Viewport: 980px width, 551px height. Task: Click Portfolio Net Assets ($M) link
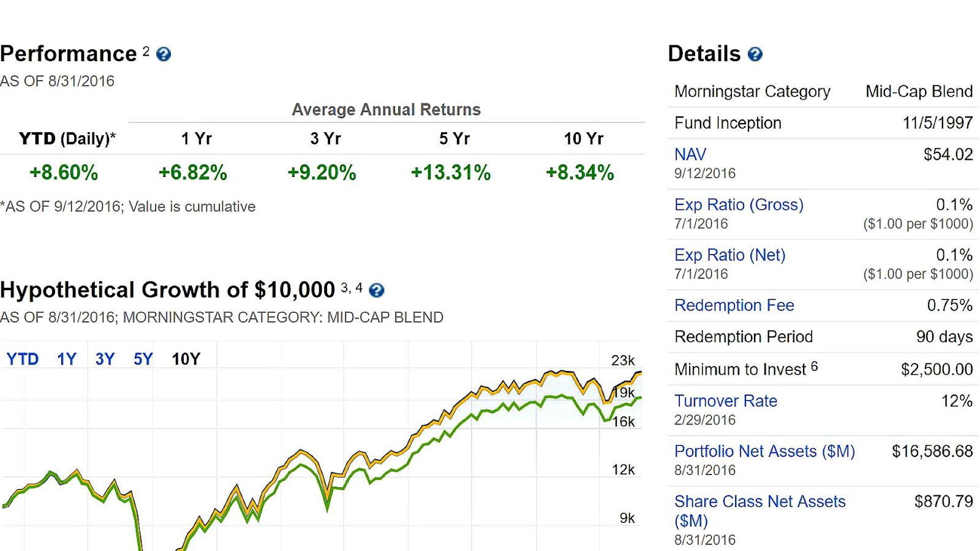[x=764, y=451]
